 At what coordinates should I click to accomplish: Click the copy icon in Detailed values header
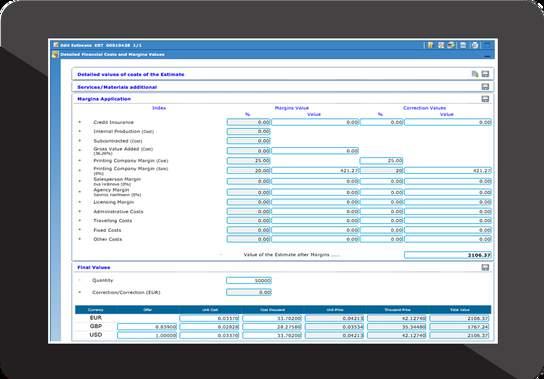[475, 74]
